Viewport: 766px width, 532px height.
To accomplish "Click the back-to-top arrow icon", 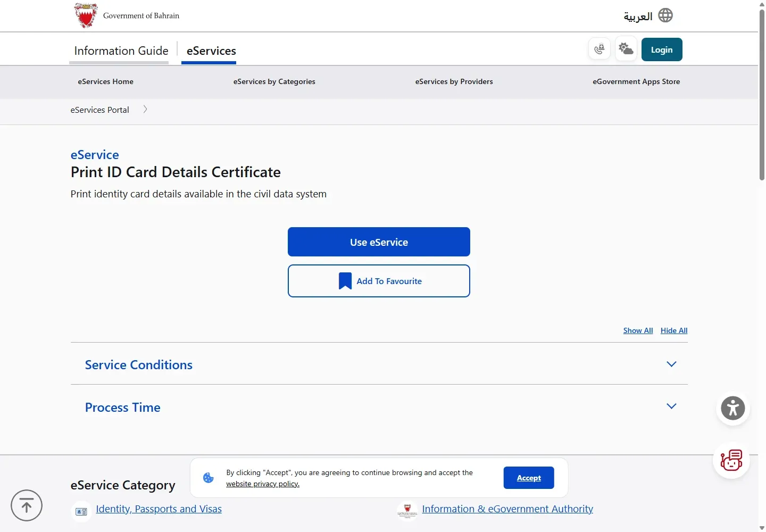I will 27,505.
